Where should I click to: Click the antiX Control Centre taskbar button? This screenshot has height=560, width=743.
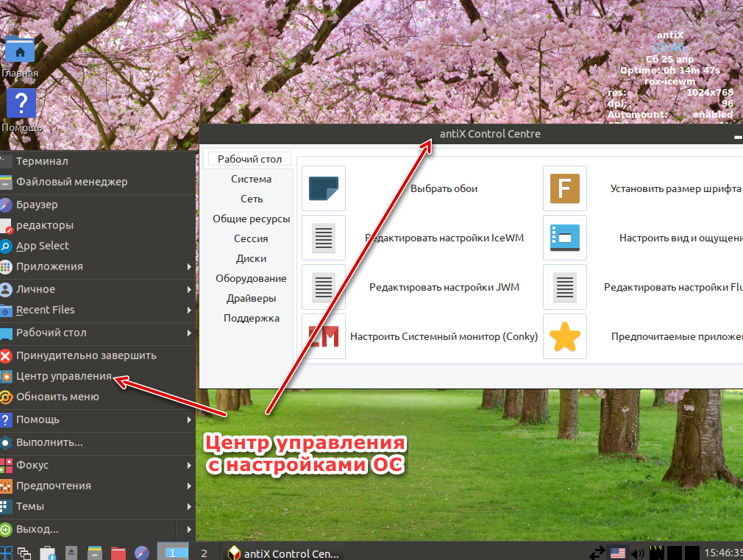click(283, 553)
